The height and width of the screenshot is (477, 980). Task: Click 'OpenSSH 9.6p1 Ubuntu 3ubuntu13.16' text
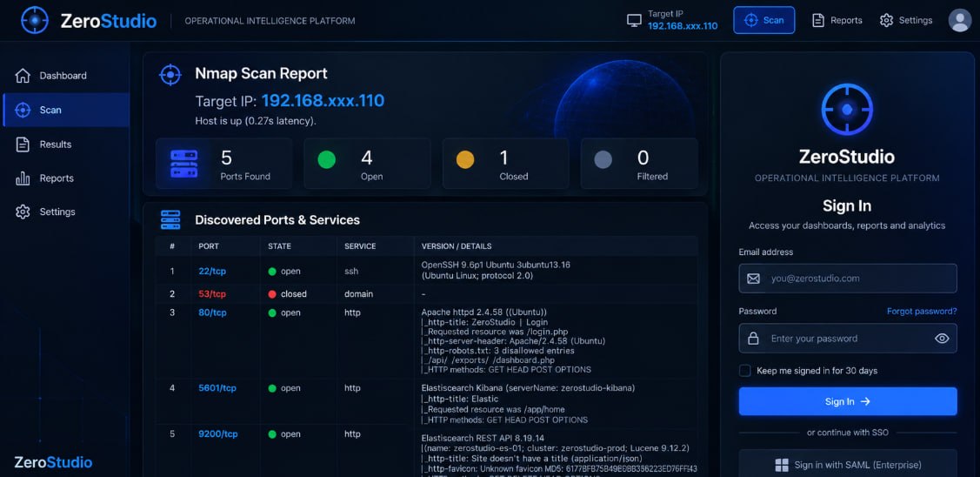[496, 265]
